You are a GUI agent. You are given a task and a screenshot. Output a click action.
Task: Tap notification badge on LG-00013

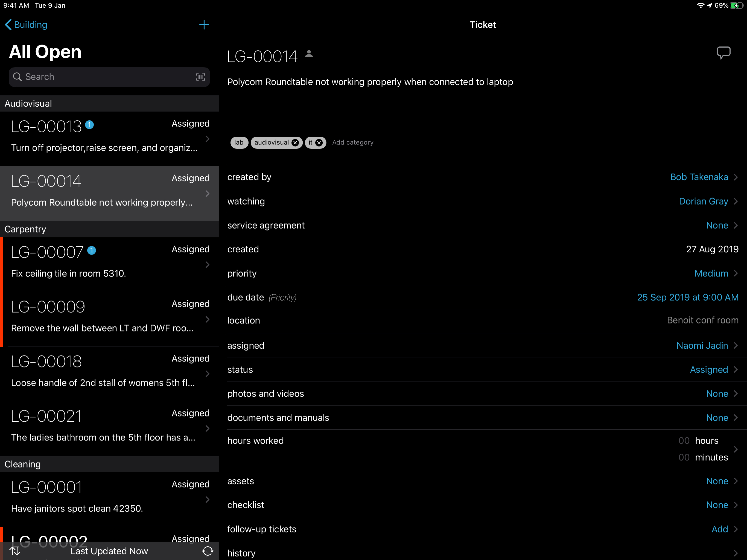coord(89,125)
